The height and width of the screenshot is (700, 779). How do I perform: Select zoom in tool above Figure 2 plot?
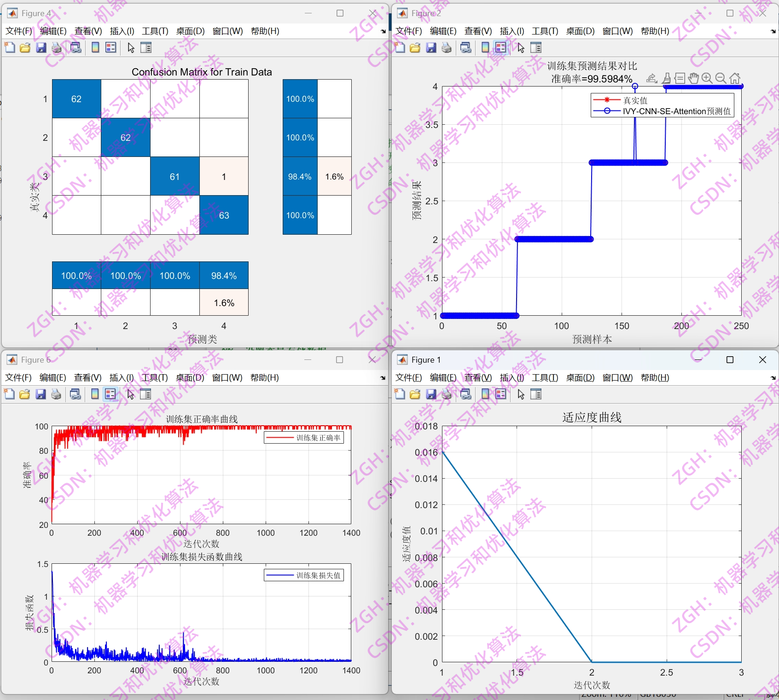click(x=708, y=78)
